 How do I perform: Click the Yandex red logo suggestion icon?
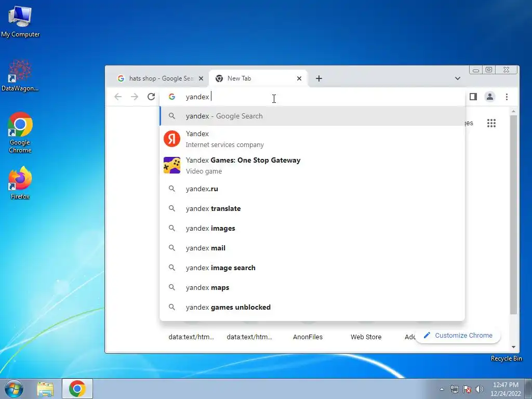(x=171, y=139)
